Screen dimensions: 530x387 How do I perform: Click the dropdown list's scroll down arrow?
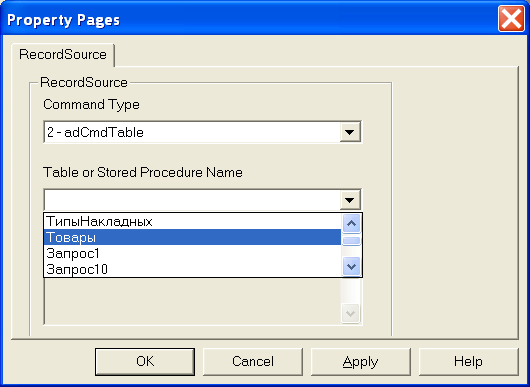tap(352, 267)
